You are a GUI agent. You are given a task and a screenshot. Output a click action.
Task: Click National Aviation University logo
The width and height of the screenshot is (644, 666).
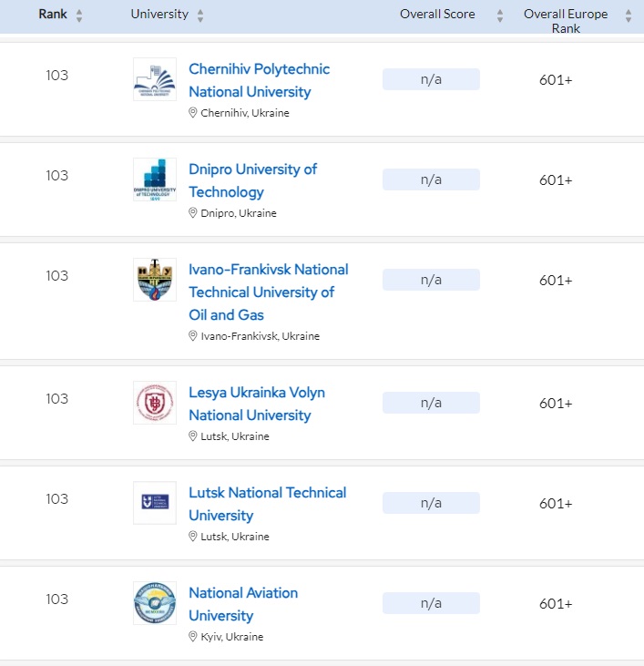click(155, 603)
